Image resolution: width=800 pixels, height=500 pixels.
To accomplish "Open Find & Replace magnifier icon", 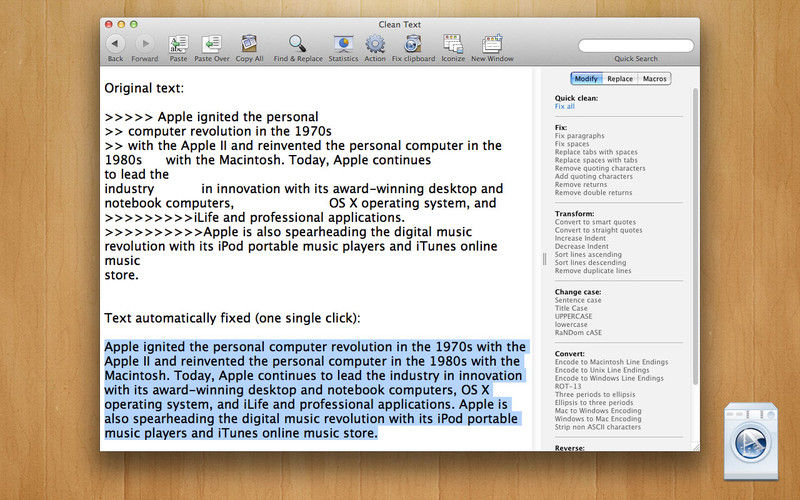I will click(297, 44).
